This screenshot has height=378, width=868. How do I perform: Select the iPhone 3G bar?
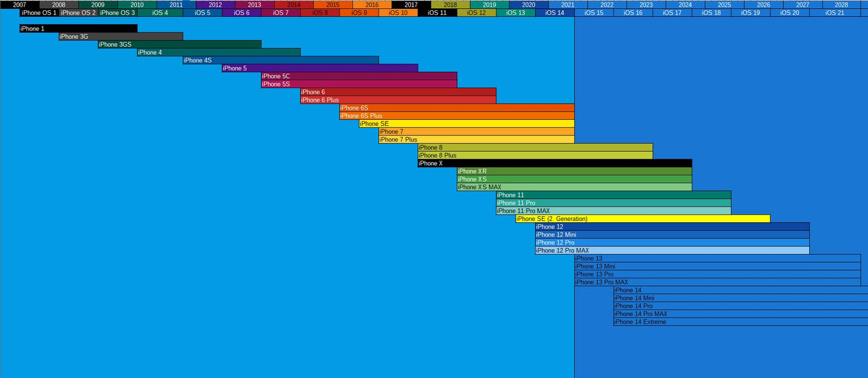121,37
